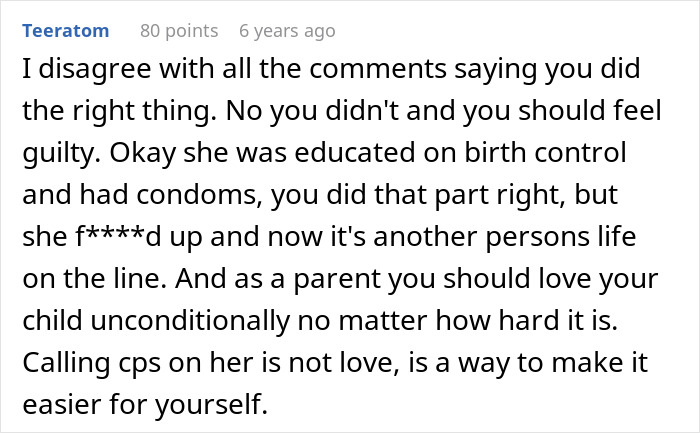Viewport: 700px width, 433px height.
Task: Click the word 'Calling' in the comment
Action: click(66, 363)
